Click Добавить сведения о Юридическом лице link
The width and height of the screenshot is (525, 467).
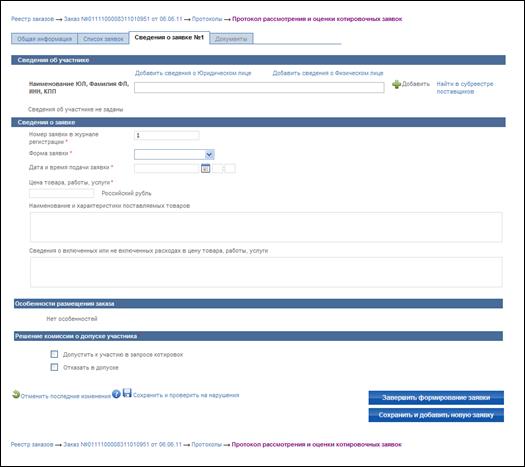(193, 73)
